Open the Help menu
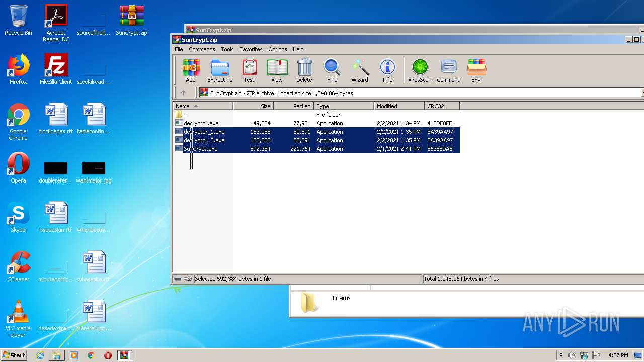Viewport: 644px width, 362px height. (x=298, y=49)
